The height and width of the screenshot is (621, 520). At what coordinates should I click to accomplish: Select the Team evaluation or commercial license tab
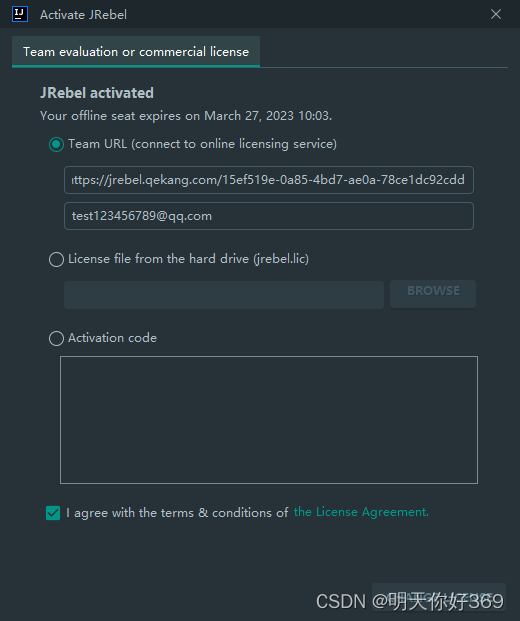[136, 52]
